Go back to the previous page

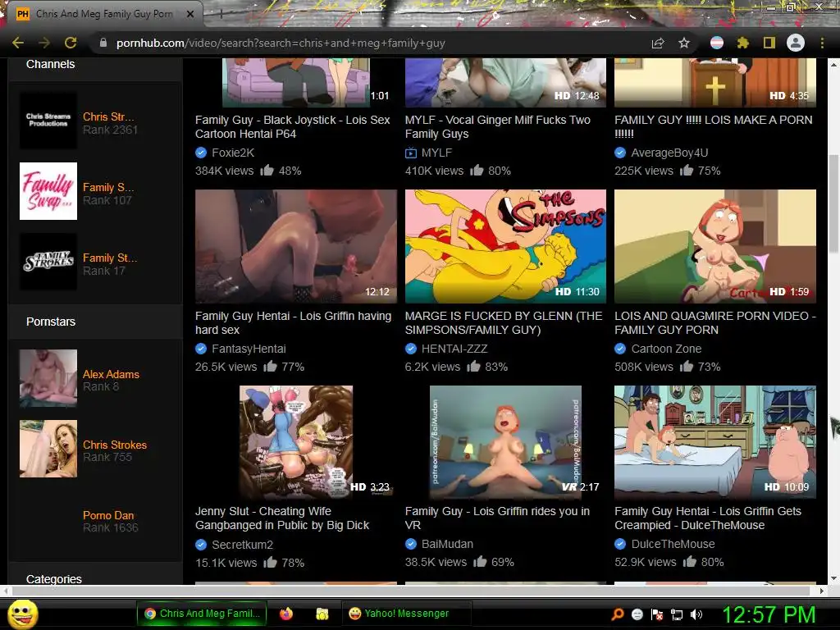pos(18,43)
